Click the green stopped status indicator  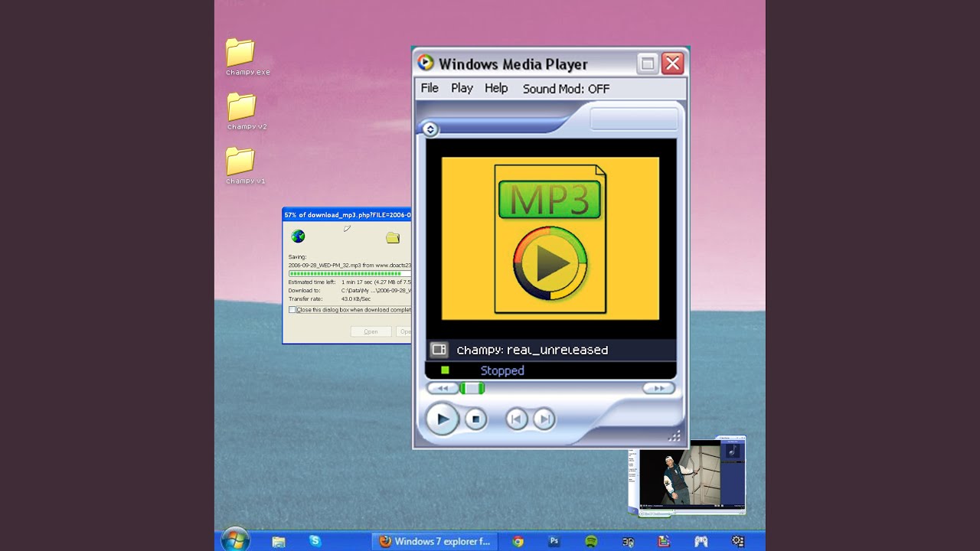point(445,370)
